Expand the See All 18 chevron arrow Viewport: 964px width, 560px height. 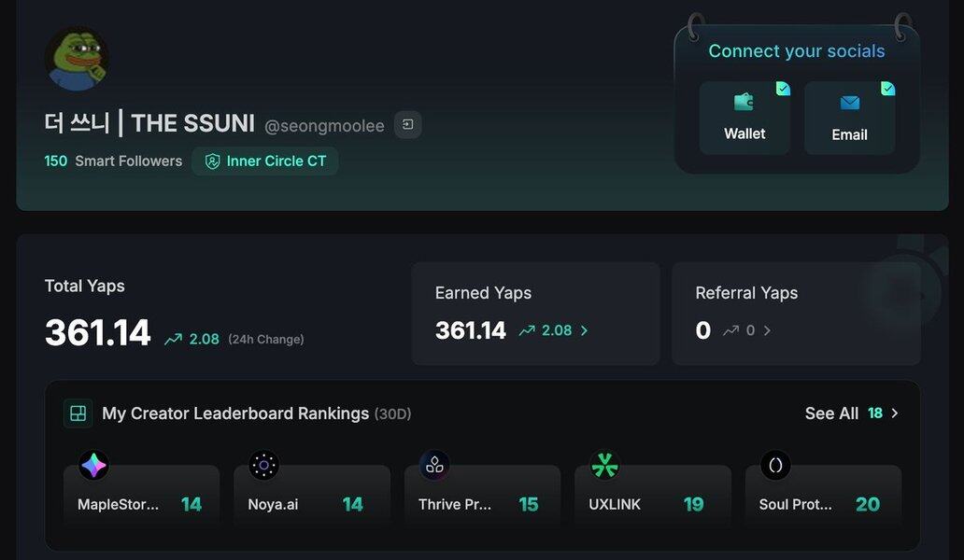point(895,413)
